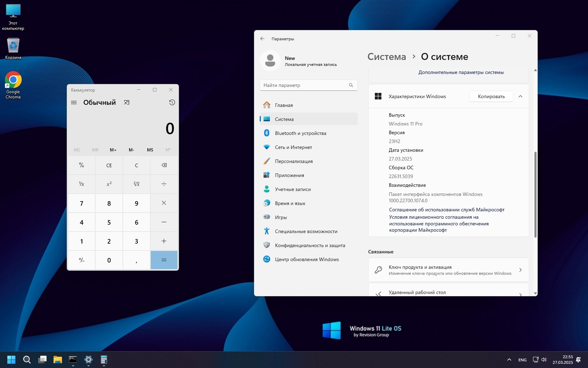Open the terminal icon on the taskbar
This screenshot has height=368, width=588.
(x=73, y=360)
